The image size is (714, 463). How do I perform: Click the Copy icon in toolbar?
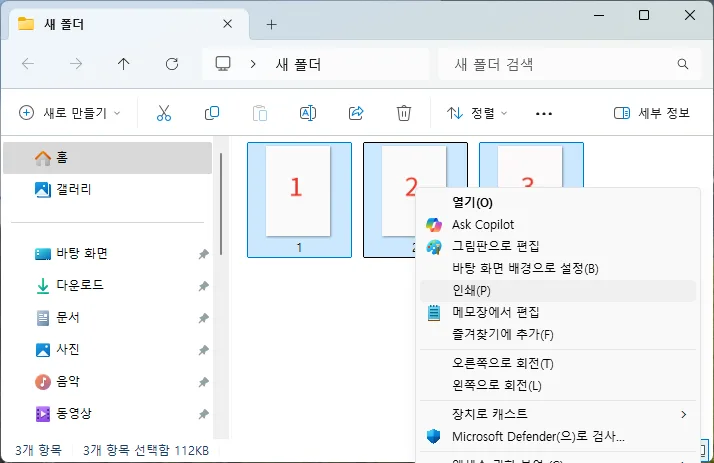coord(212,113)
